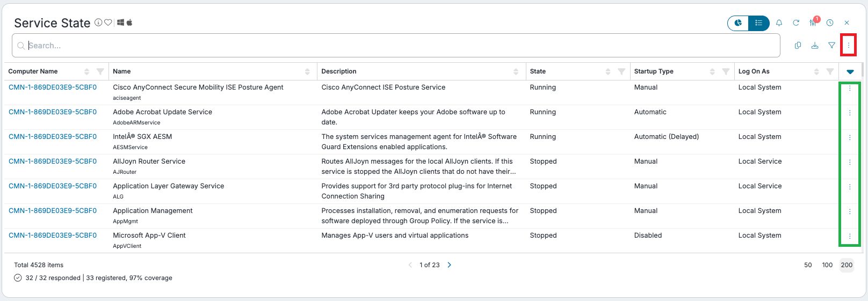Open row menu for AllJoyn Router Service

[850, 162]
